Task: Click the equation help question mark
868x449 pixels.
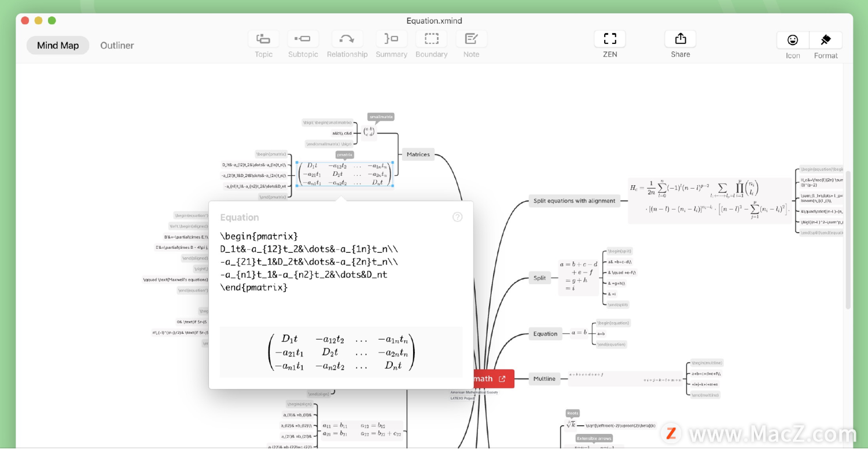Action: point(457,217)
